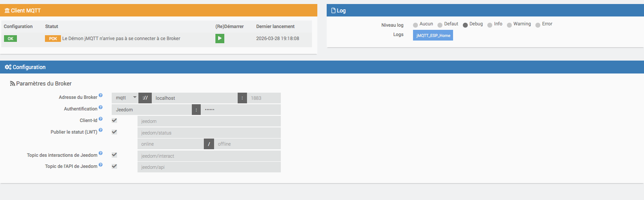
Task: Click help icon next to Client-Id
Action: click(101, 119)
